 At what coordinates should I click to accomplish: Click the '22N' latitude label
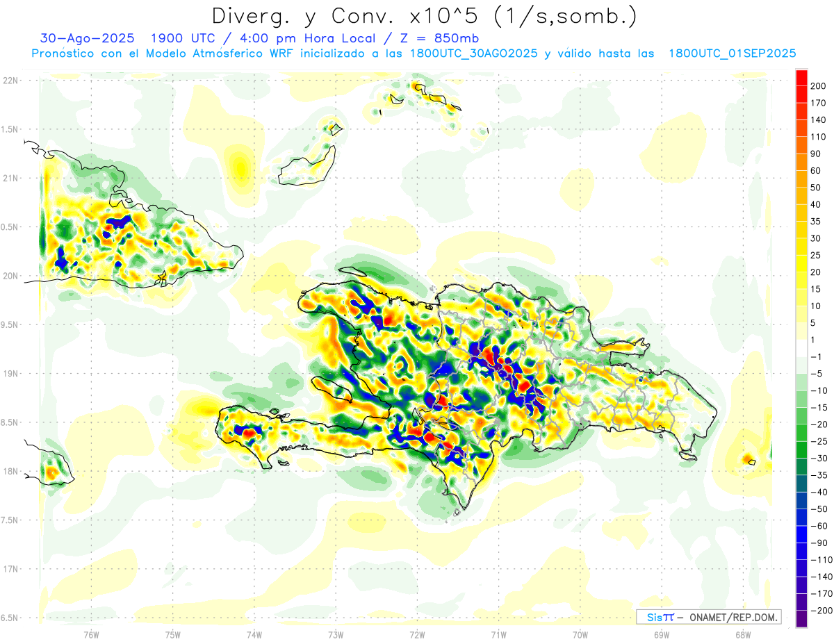(10, 80)
